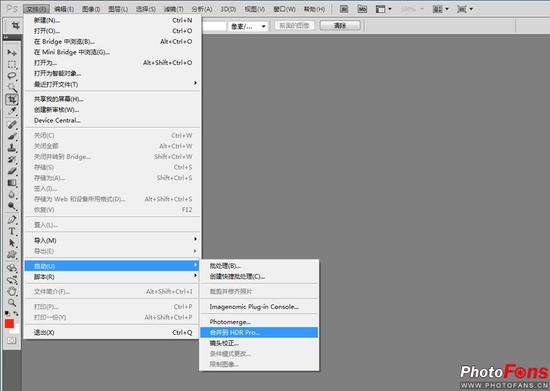Image resolution: width=550 pixels, height=391 pixels.
Task: Select the Crop tool in the toolbox
Action: (12, 99)
